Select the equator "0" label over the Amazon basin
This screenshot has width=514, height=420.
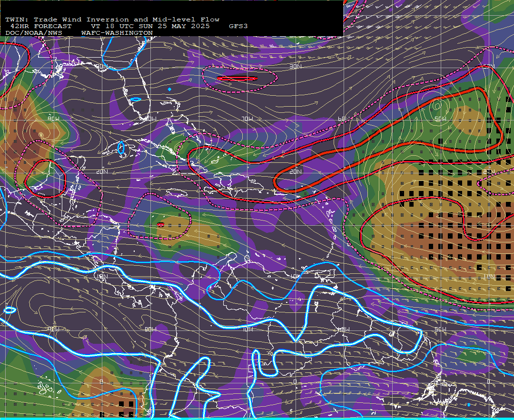click(x=296, y=381)
